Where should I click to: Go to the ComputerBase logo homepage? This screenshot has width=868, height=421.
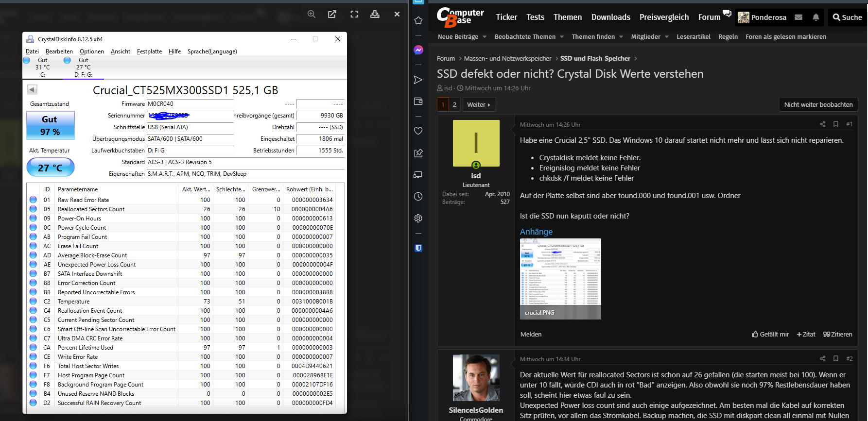click(460, 17)
